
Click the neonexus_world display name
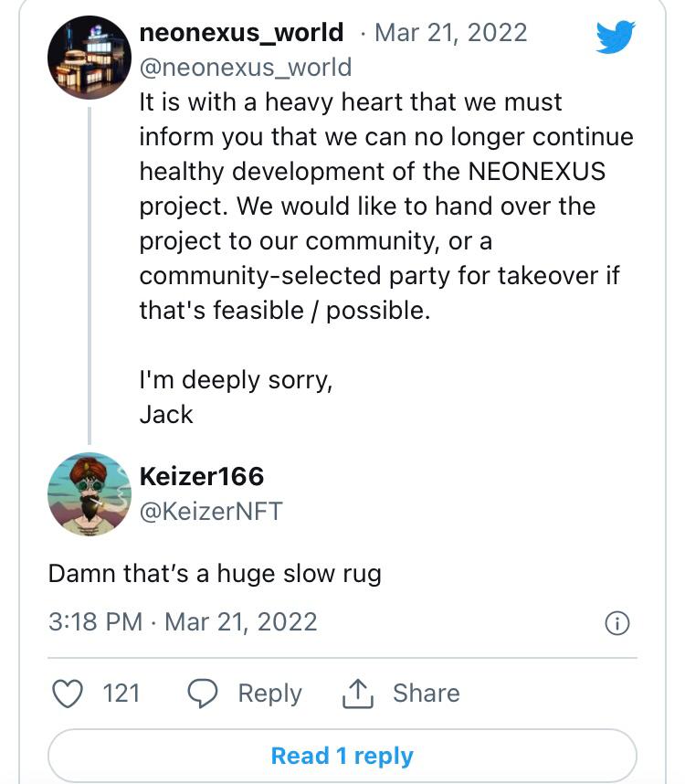pyautogui.click(x=241, y=33)
